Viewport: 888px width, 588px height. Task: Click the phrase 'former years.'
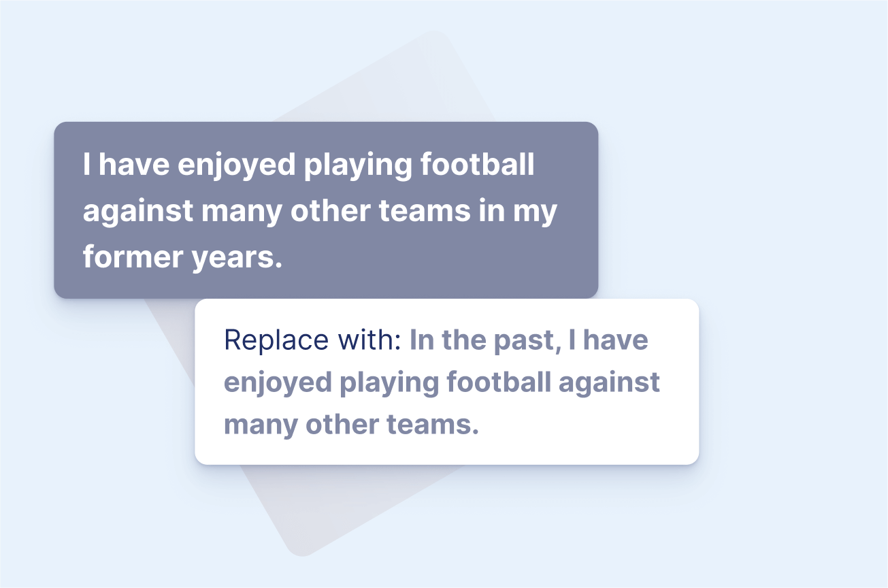click(x=182, y=257)
